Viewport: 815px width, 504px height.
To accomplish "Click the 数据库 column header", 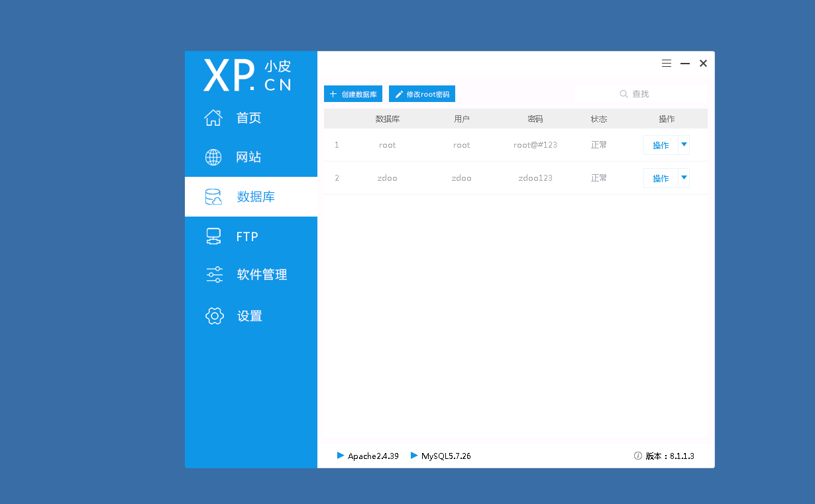I will (388, 119).
